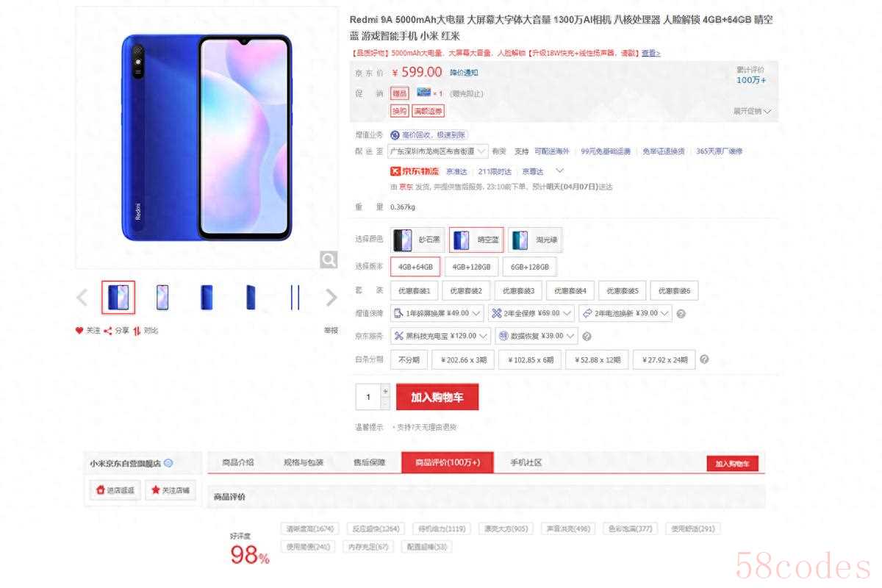Select the second phone thumbnail image
This screenshot has width=882, height=588.
162,297
